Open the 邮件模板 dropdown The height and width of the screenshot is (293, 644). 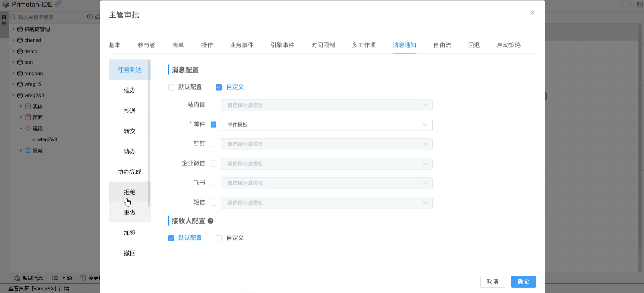[x=326, y=125]
